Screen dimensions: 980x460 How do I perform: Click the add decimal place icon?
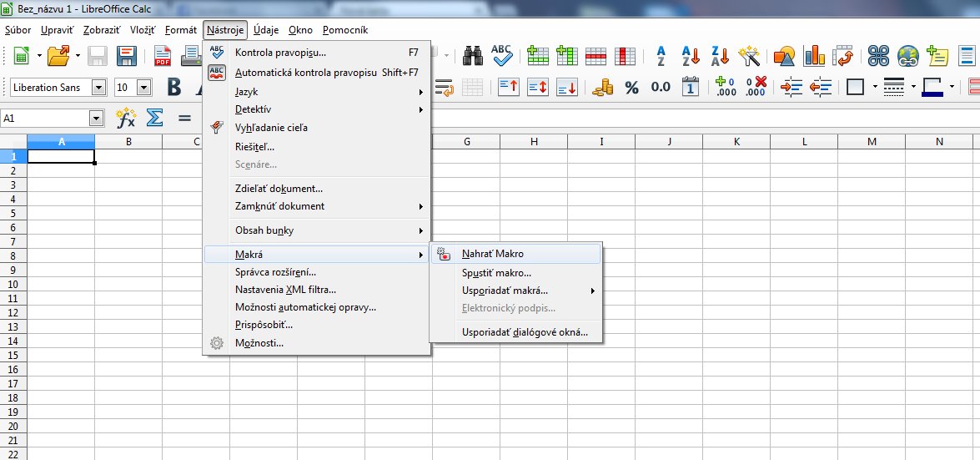(726, 86)
